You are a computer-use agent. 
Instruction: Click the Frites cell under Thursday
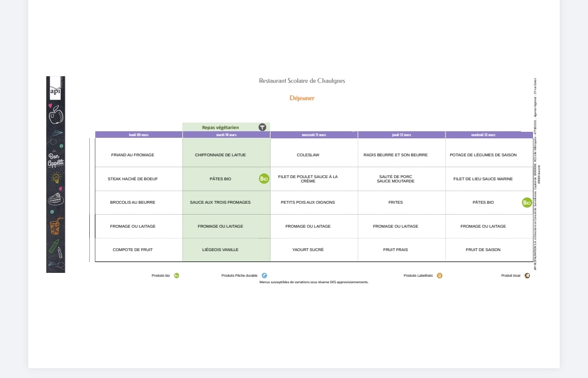[395, 202]
